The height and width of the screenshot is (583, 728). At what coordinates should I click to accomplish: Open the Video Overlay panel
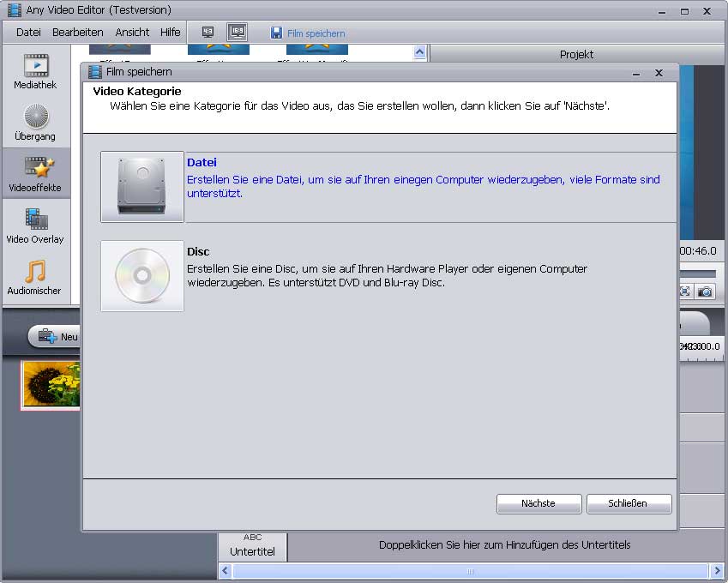(x=35, y=225)
